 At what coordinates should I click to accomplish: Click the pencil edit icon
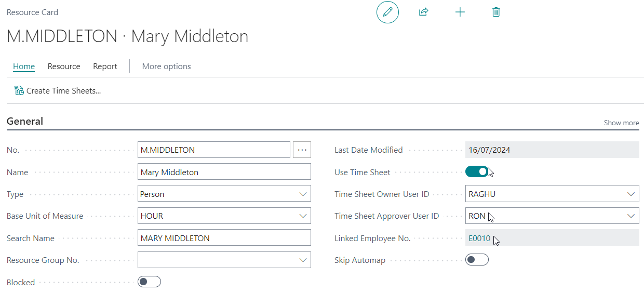[x=387, y=12]
